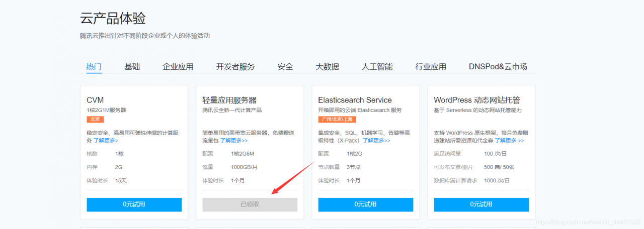Screen dimensions: 644x229
Task: Open 了解更多 link in 轻量应用服务器 card
Action: click(233, 141)
